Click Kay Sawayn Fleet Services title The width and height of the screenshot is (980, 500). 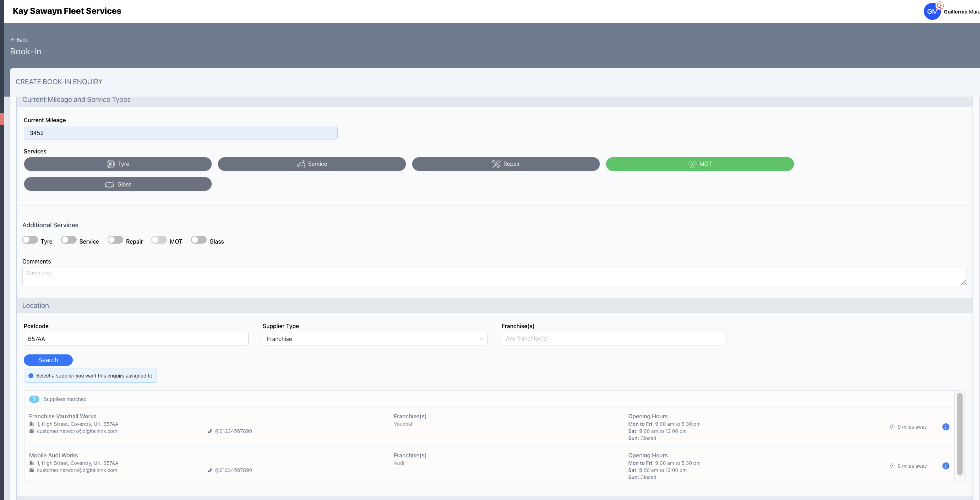coord(67,11)
